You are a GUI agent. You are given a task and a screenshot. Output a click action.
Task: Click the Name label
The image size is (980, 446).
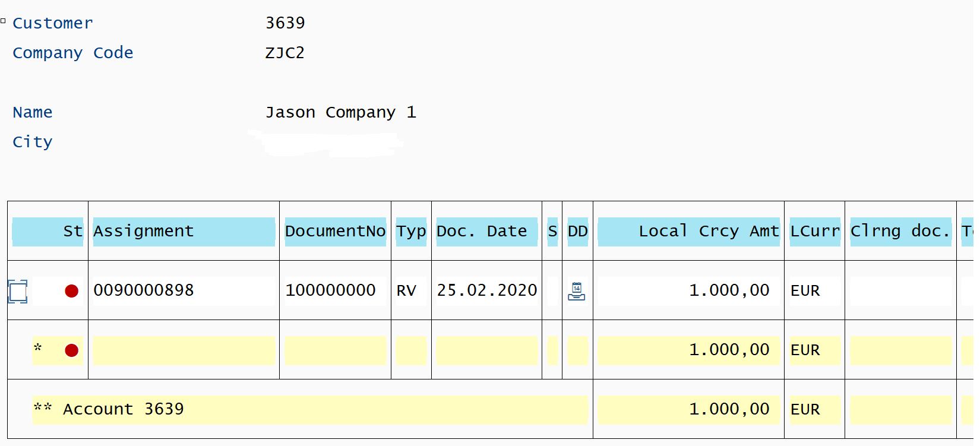coord(33,112)
